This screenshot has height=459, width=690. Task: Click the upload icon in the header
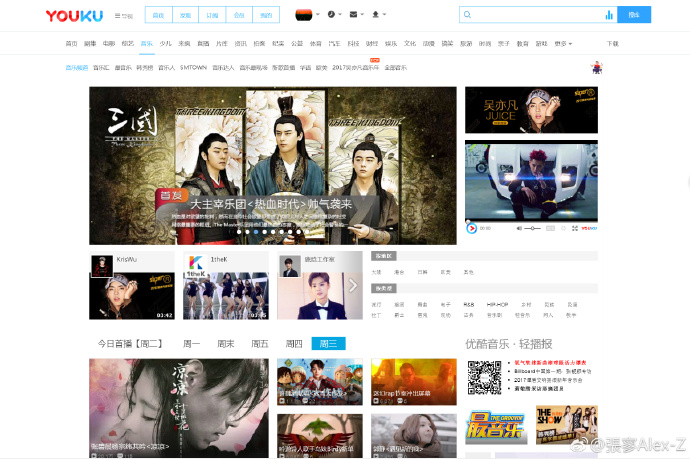(375, 15)
